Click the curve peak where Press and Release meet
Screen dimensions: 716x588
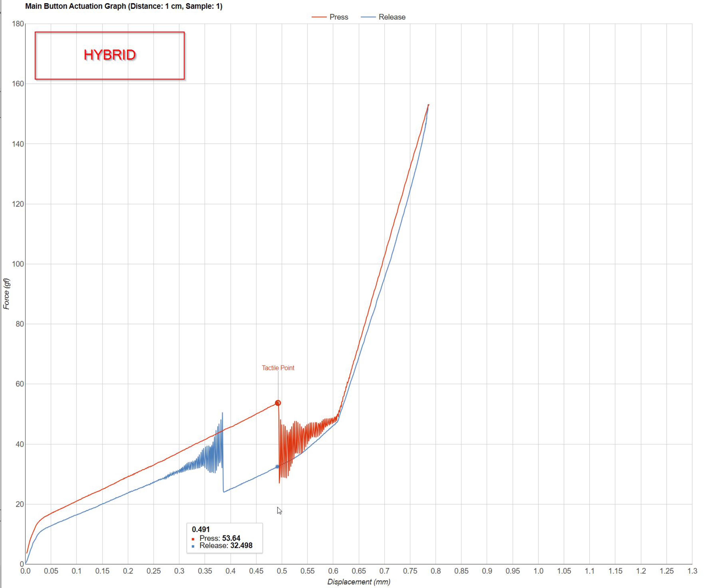(x=429, y=105)
